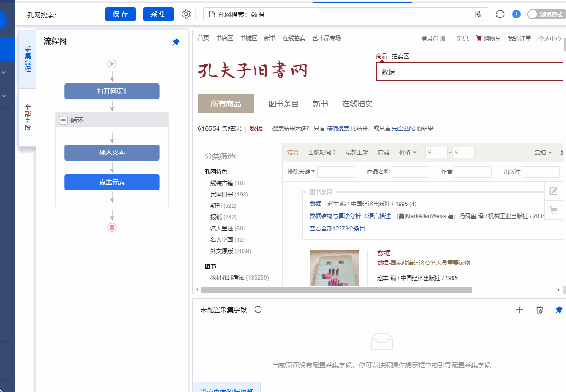Sort by 出版时间 publication time
Viewport: 566px width, 392px height.
point(322,153)
